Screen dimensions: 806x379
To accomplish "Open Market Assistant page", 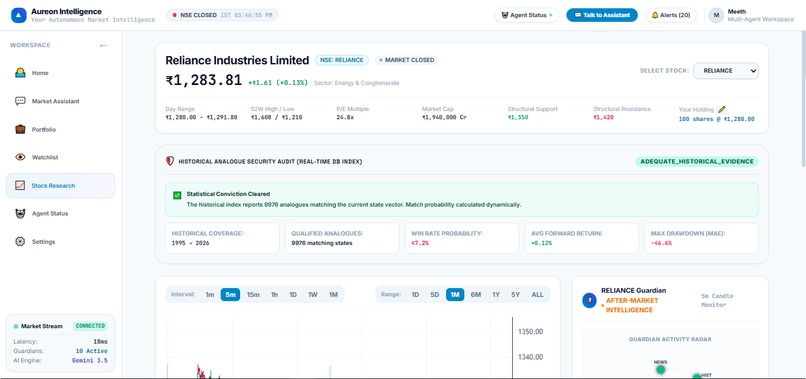I will 60,101.
